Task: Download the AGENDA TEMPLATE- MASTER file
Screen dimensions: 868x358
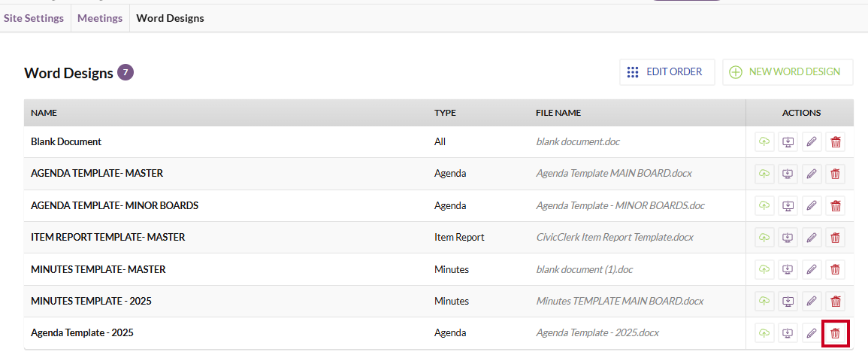Action: 788,174
